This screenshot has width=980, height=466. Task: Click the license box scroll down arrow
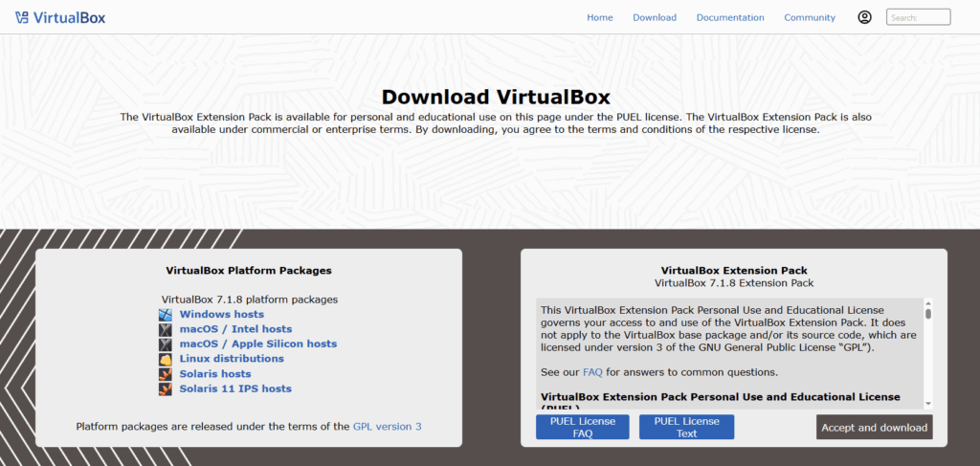[928, 404]
